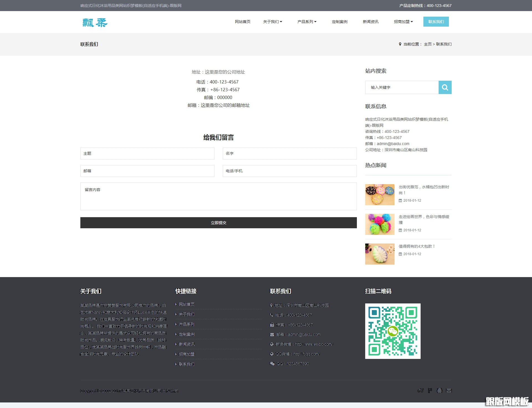Click the location pin icon beside 地址
This screenshot has height=408, width=532.
[x=271, y=305]
